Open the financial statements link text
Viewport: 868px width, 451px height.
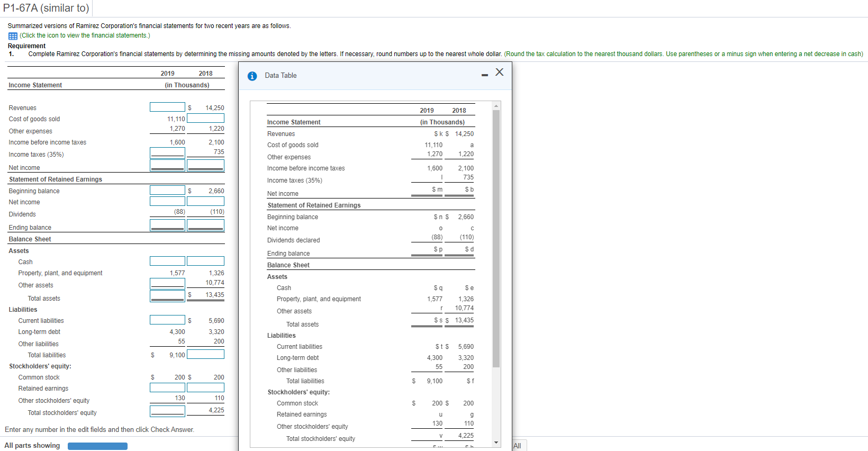tap(85, 35)
